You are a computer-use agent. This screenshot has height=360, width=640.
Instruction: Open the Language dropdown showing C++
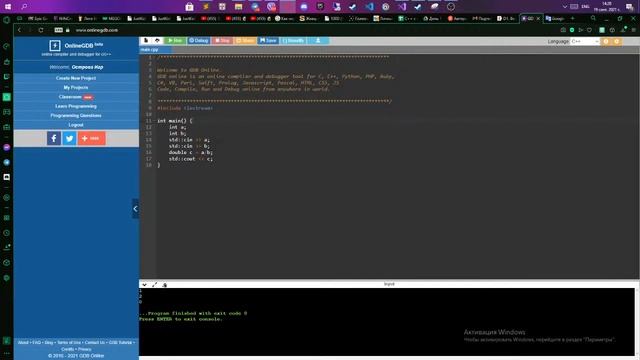point(585,41)
